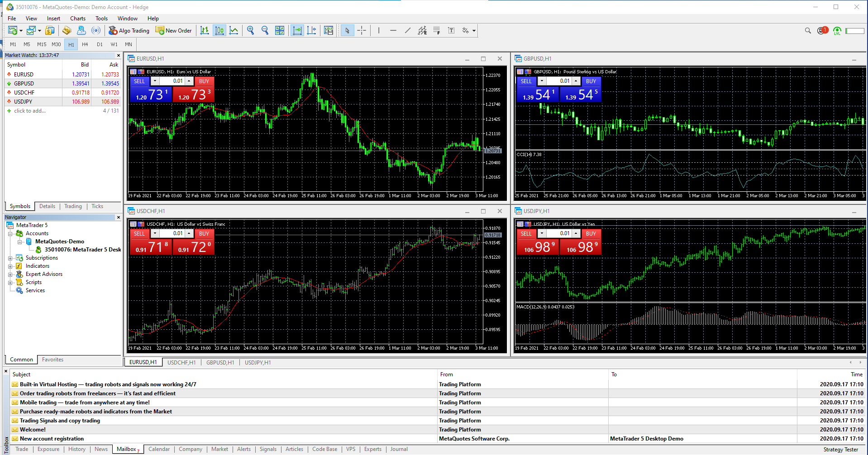
Task: Expand the Scripts tree node
Action: pos(10,282)
